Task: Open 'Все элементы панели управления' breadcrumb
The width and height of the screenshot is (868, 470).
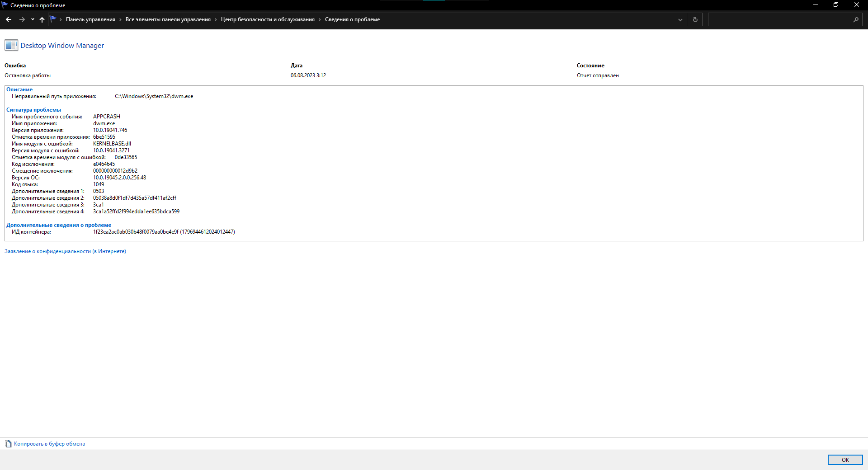Action: 168,19
